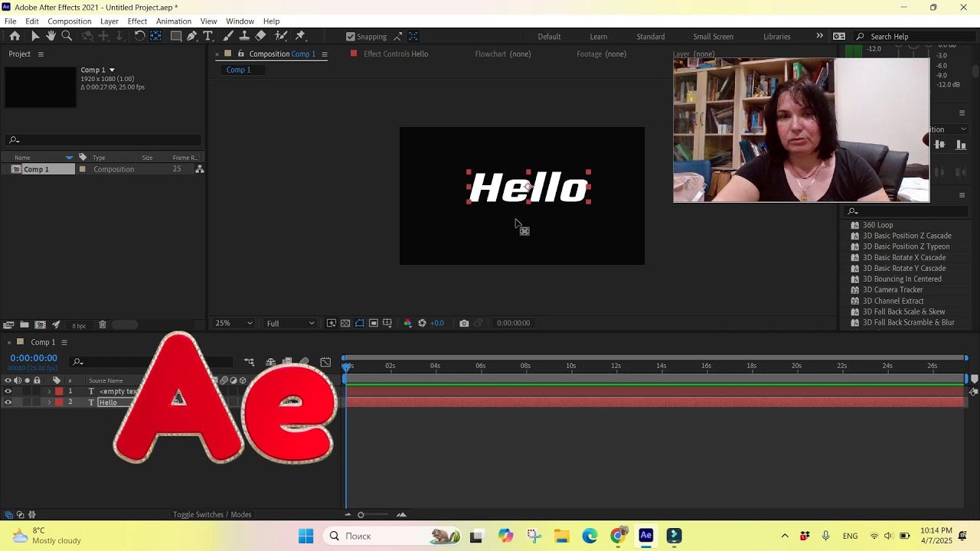Viewport: 980px width, 551px height.
Task: Open the timeline Comp 1 panel menu
Action: point(64,342)
